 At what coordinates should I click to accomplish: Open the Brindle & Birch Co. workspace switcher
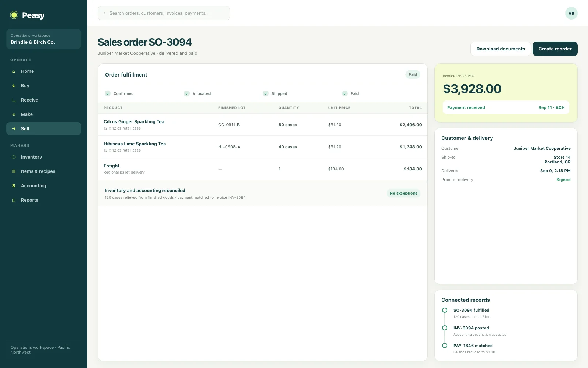pos(44,39)
